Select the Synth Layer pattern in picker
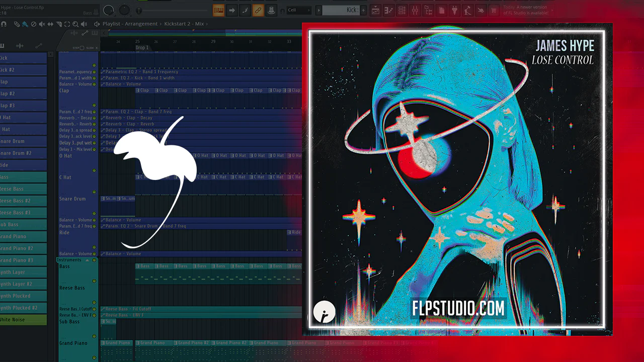644x362 pixels. click(23, 272)
